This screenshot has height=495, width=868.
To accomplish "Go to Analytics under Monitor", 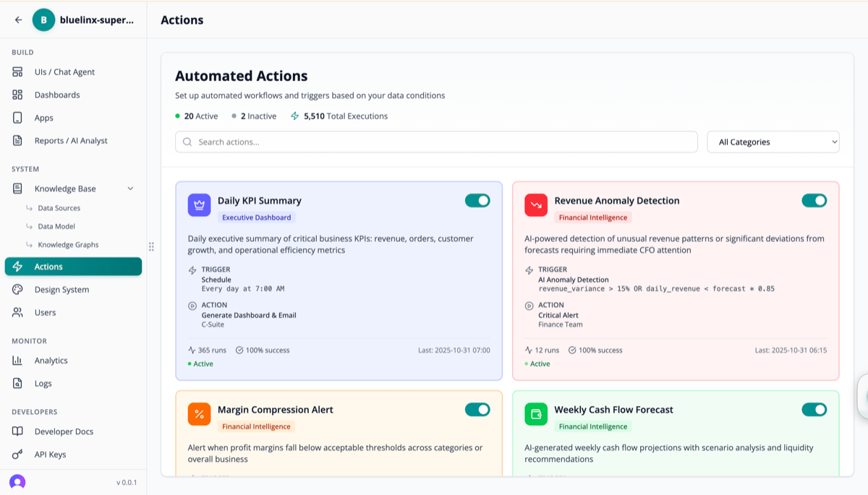I will pos(51,361).
